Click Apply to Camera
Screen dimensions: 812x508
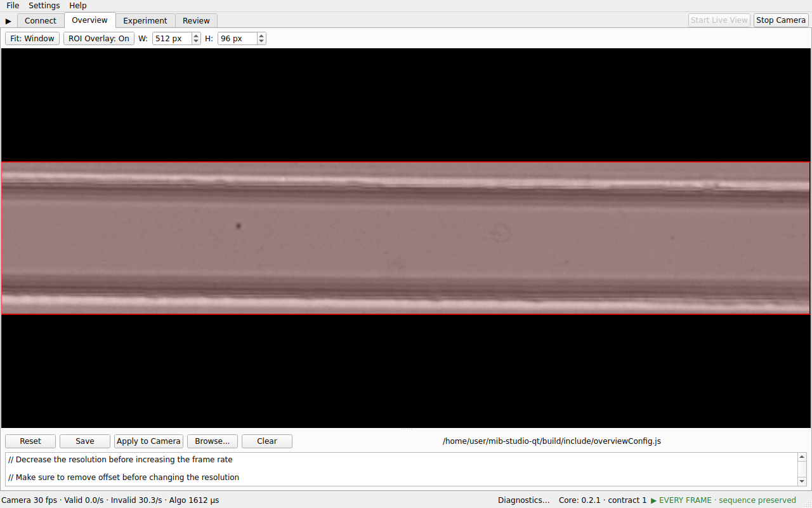point(149,441)
